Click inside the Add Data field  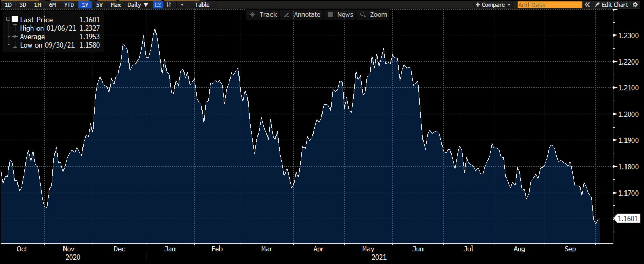click(x=549, y=4)
